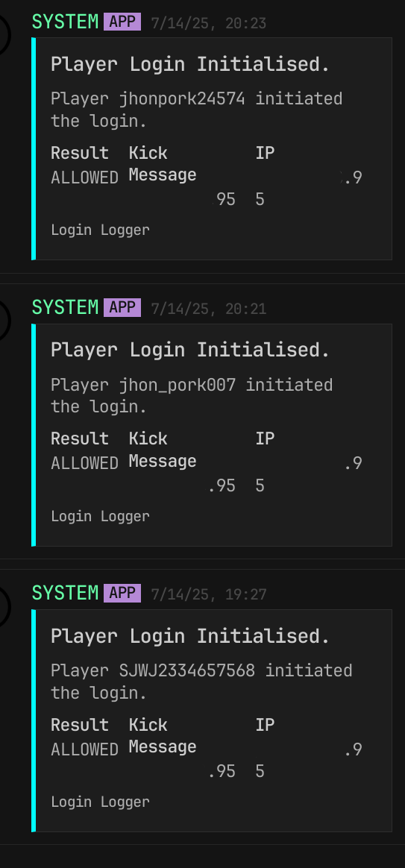Open the SYSTEM avatar beside the 19:27 message
Image resolution: width=405 pixels, height=868 pixels.
[x=3, y=606]
